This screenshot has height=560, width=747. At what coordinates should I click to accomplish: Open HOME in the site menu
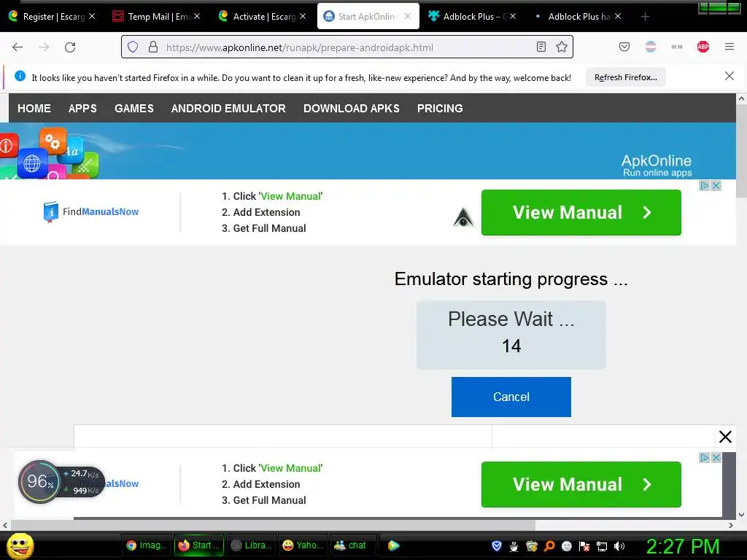[x=34, y=108]
